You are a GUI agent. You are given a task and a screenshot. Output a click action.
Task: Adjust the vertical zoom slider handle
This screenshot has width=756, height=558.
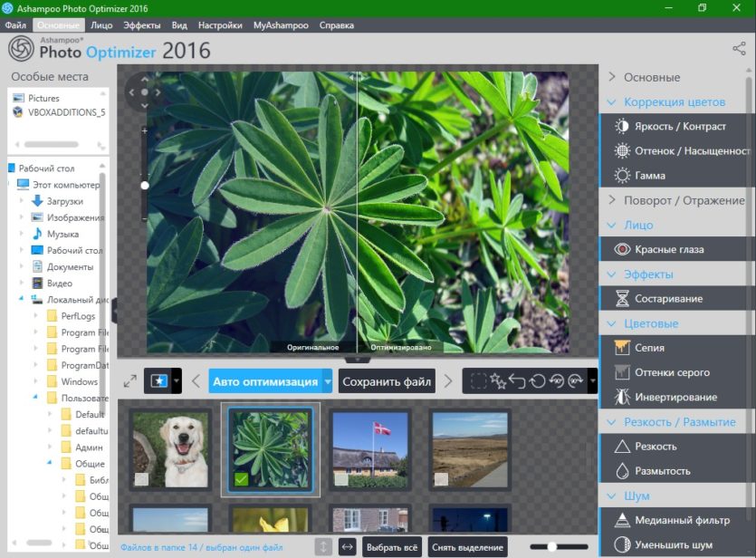point(145,185)
